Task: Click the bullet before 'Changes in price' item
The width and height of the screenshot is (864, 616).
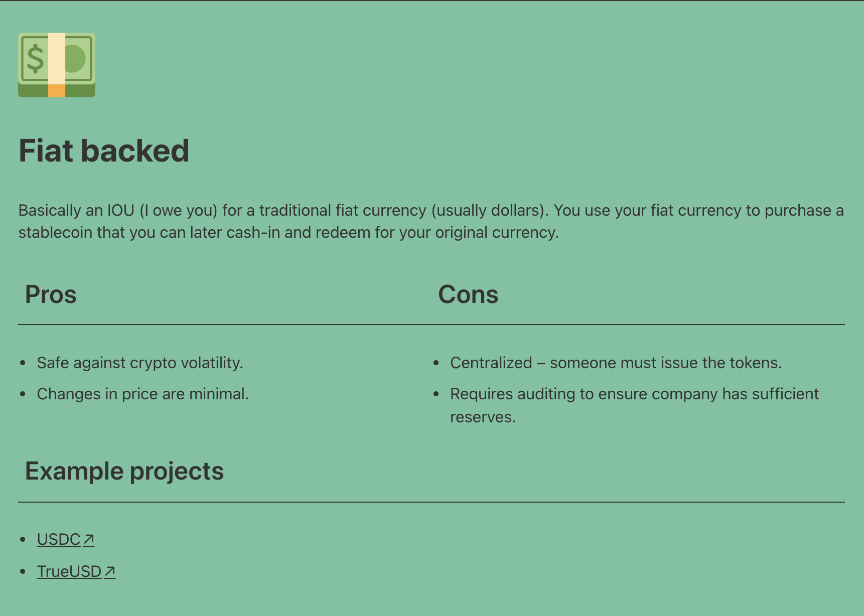Action: (23, 394)
